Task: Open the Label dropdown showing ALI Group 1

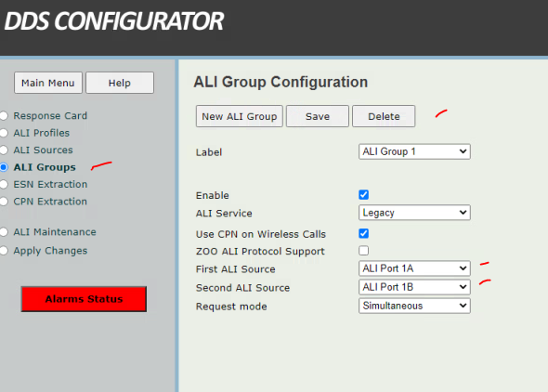Action: (414, 151)
